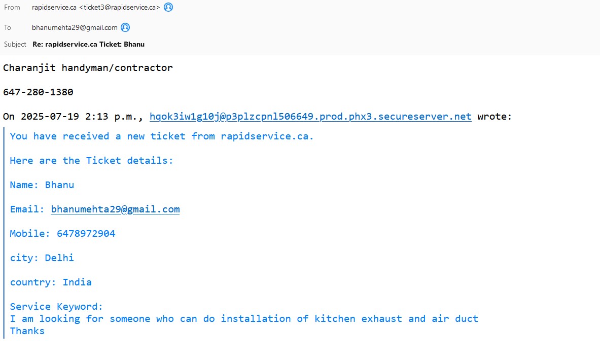Image resolution: width=600 pixels, height=364 pixels.
Task: Click the 'country: India' line
Action: coord(51,282)
